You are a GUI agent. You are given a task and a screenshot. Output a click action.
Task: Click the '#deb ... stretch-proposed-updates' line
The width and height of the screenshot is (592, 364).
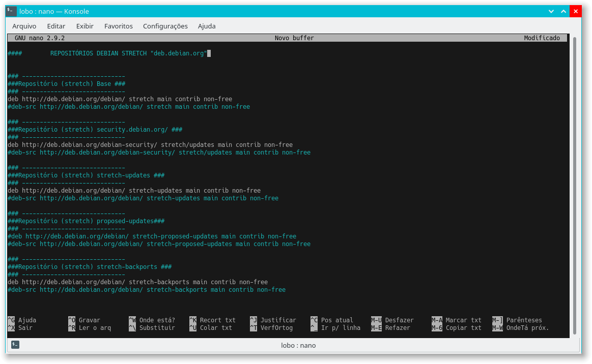point(152,236)
